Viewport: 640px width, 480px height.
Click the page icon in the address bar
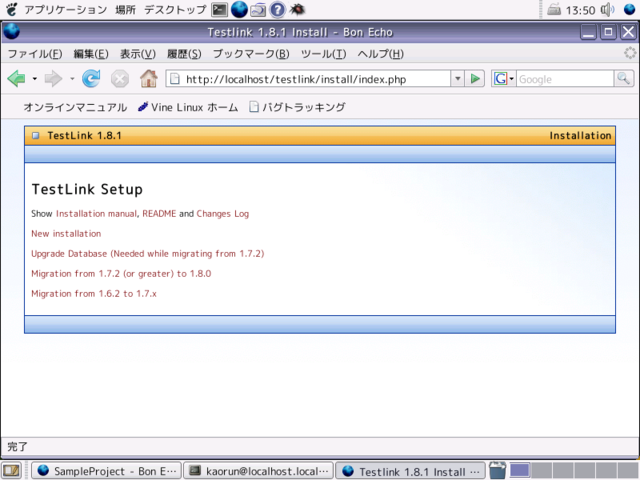pos(175,78)
